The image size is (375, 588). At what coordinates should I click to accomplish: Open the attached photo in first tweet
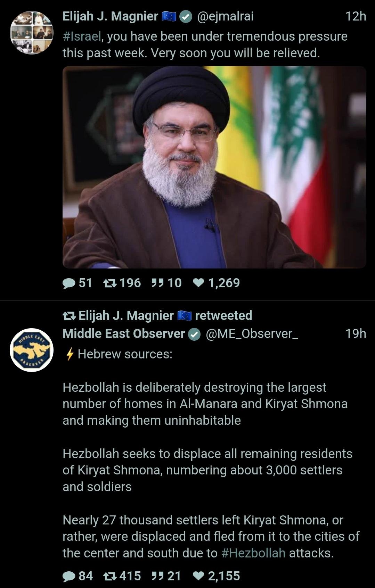tap(214, 167)
